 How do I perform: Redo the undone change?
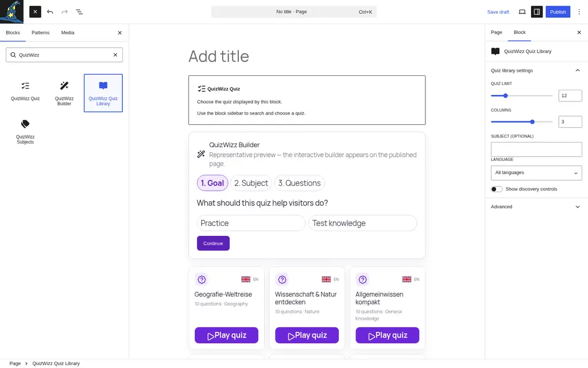tap(64, 11)
